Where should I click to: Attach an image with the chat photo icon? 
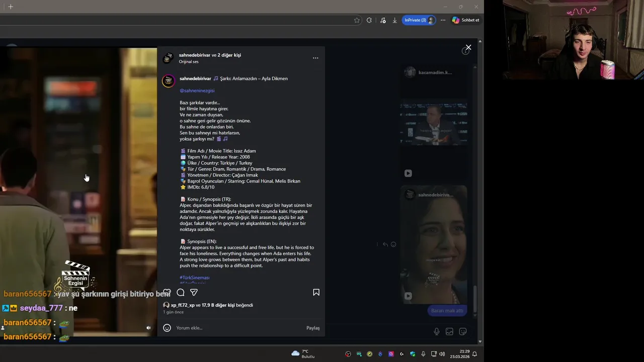point(449,331)
